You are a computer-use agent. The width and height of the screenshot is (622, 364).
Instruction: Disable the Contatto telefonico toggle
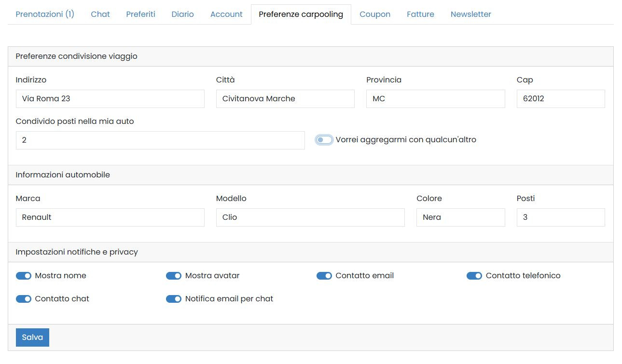point(474,276)
